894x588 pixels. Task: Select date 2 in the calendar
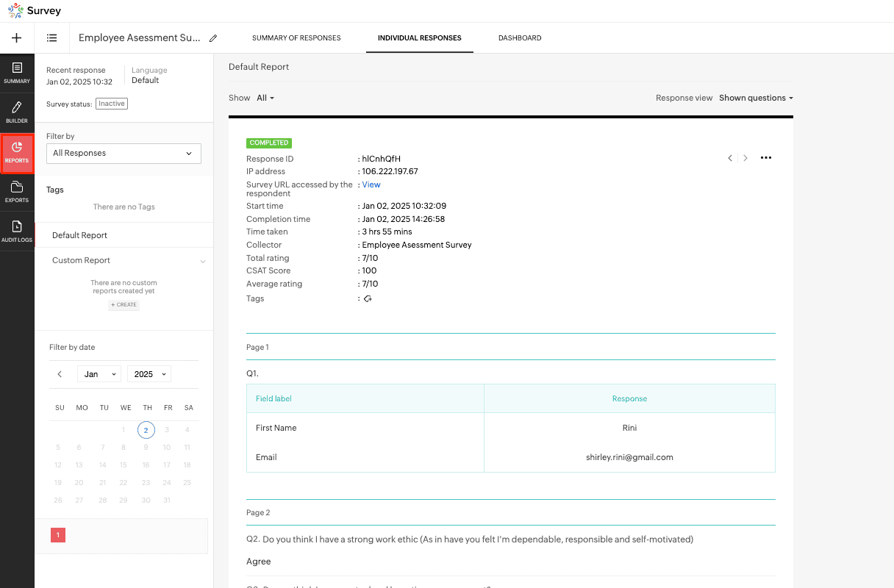click(146, 430)
